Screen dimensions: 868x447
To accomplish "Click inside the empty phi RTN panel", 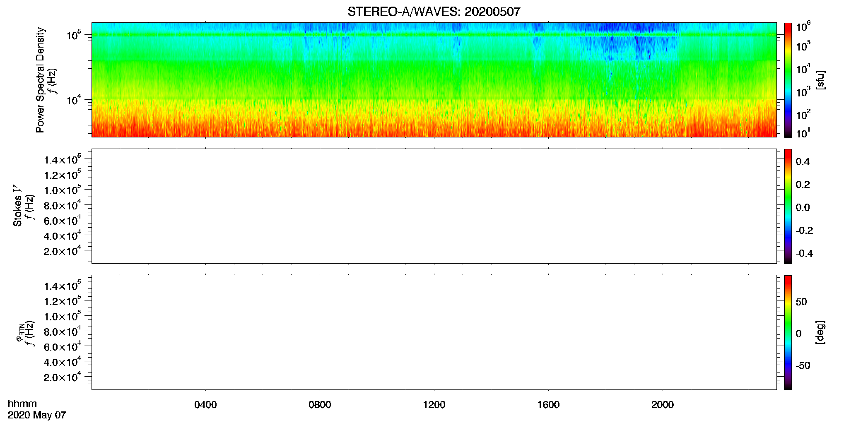I will pyautogui.click(x=434, y=332).
